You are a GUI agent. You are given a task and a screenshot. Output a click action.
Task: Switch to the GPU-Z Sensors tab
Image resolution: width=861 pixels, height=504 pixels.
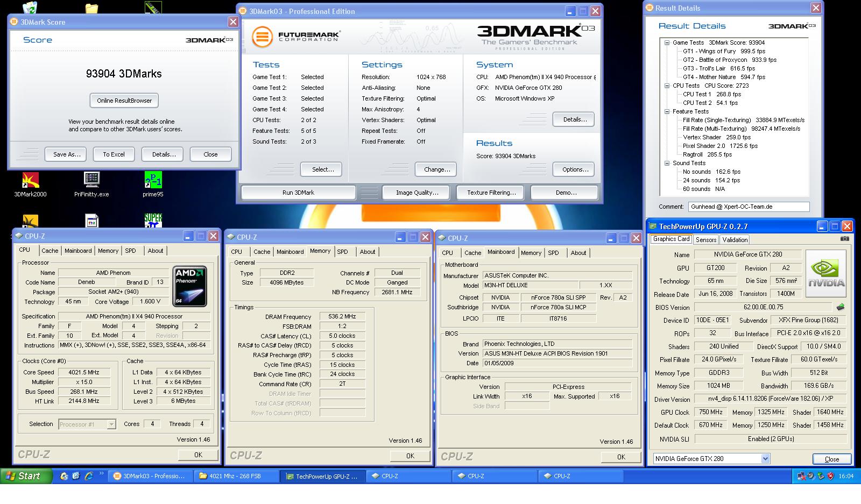tap(705, 240)
